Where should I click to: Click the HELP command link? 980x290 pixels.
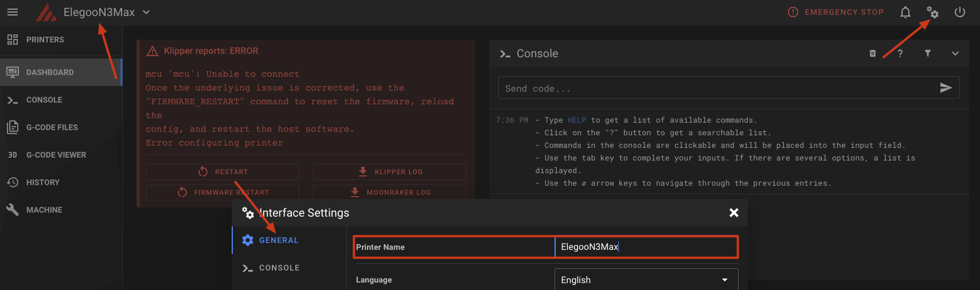(x=577, y=120)
